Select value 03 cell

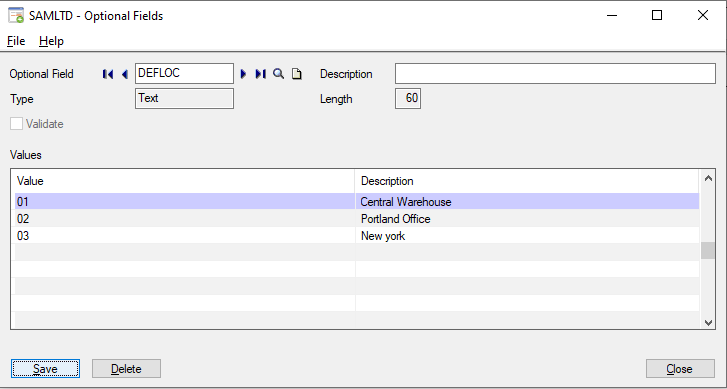coord(185,236)
